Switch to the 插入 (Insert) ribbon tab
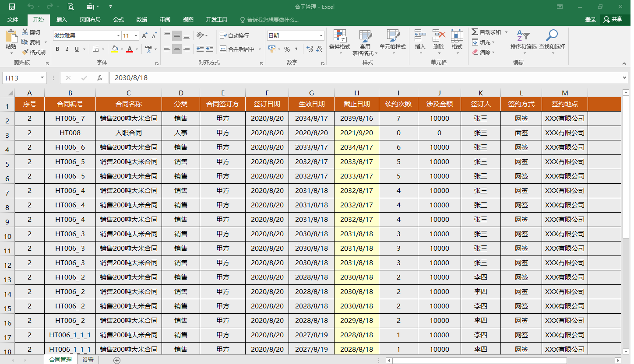 coord(62,20)
